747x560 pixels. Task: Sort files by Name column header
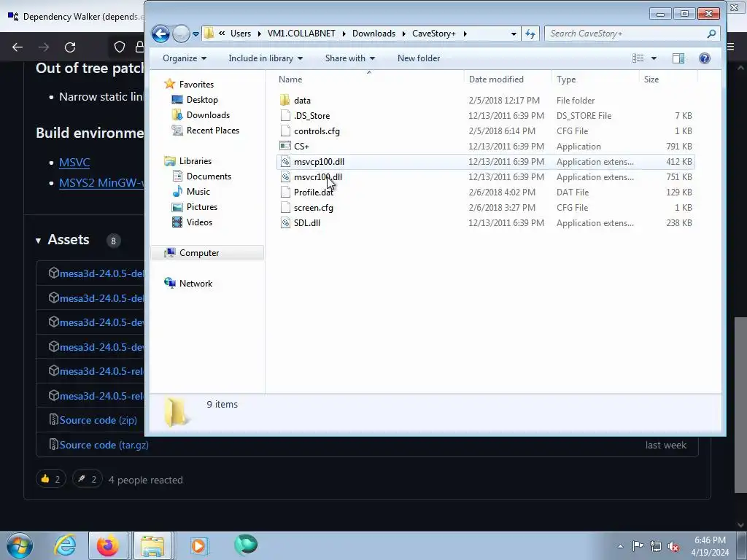pos(368,79)
